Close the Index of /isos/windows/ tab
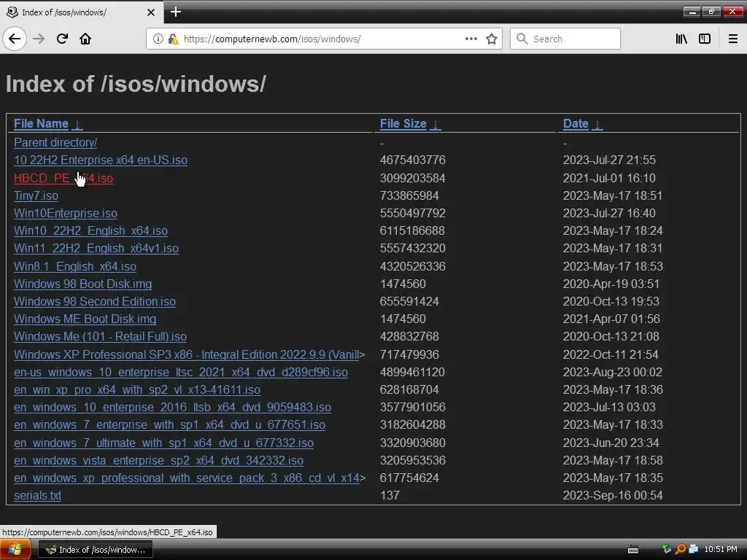 point(151,12)
